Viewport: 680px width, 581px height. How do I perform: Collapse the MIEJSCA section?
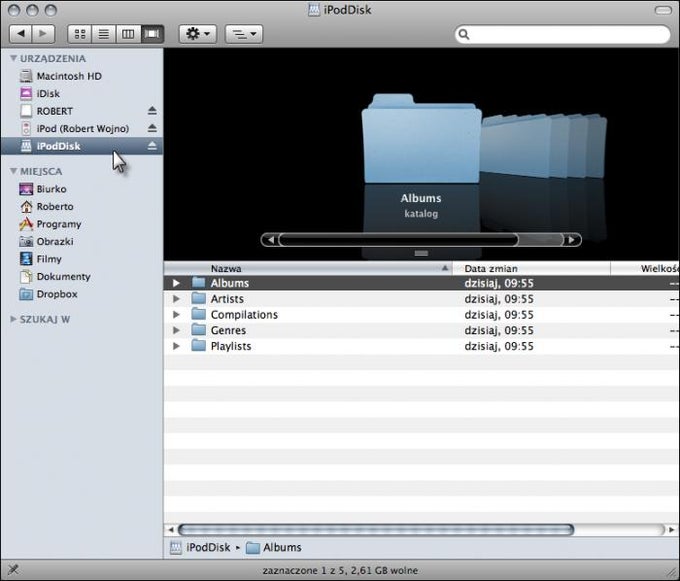click(x=13, y=171)
